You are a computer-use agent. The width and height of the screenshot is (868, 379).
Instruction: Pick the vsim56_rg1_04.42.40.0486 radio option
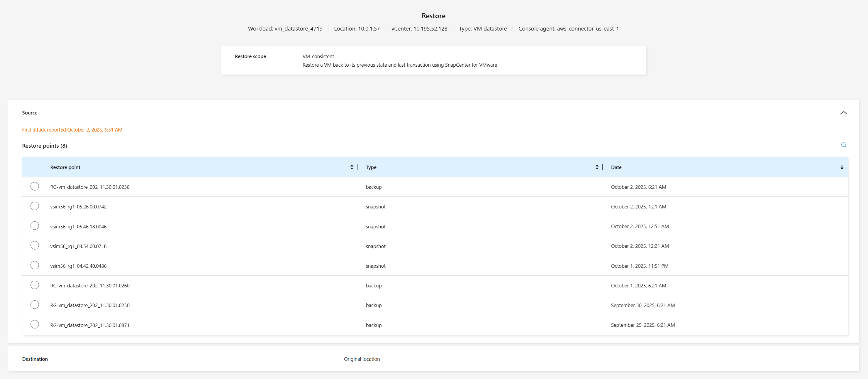[35, 265]
